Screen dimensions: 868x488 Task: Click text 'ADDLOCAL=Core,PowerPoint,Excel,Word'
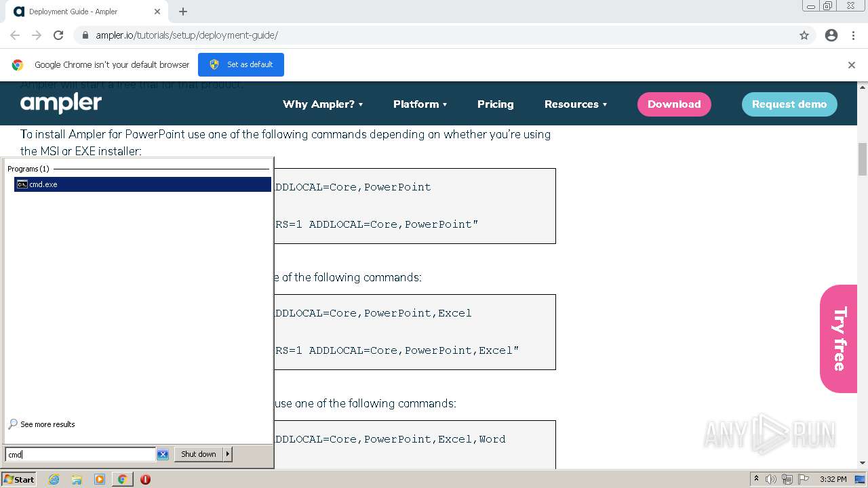pos(389,439)
